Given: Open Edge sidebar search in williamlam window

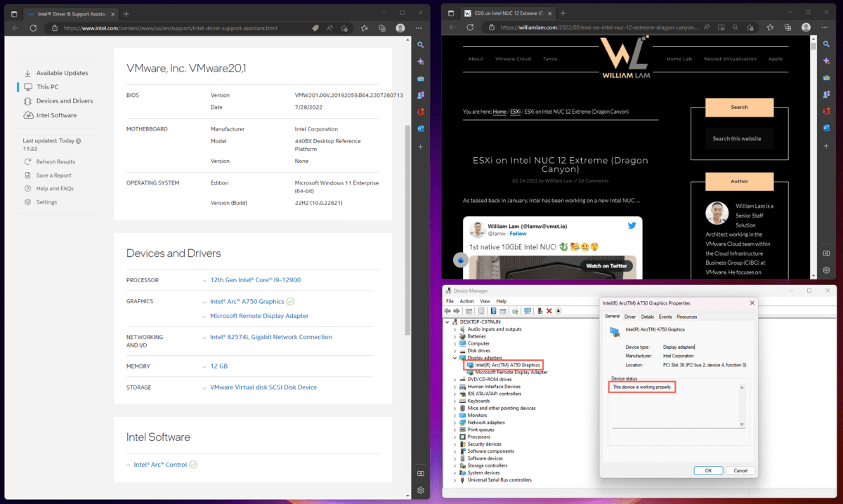Looking at the screenshot, I should click(826, 45).
